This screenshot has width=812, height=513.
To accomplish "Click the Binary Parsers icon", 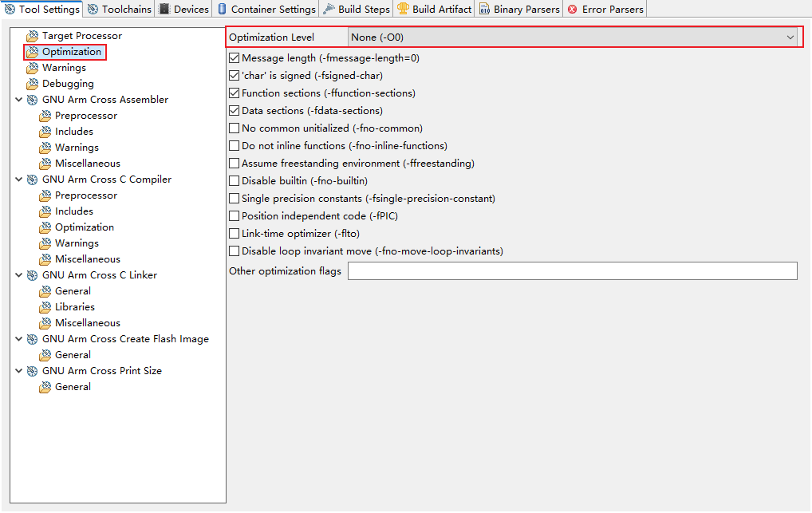I will pyautogui.click(x=484, y=10).
